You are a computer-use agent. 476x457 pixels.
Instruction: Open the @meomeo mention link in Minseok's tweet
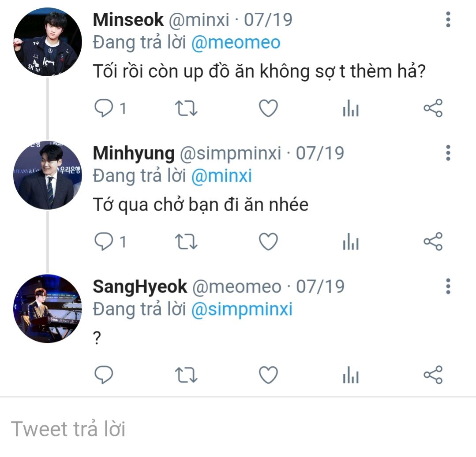click(236, 43)
